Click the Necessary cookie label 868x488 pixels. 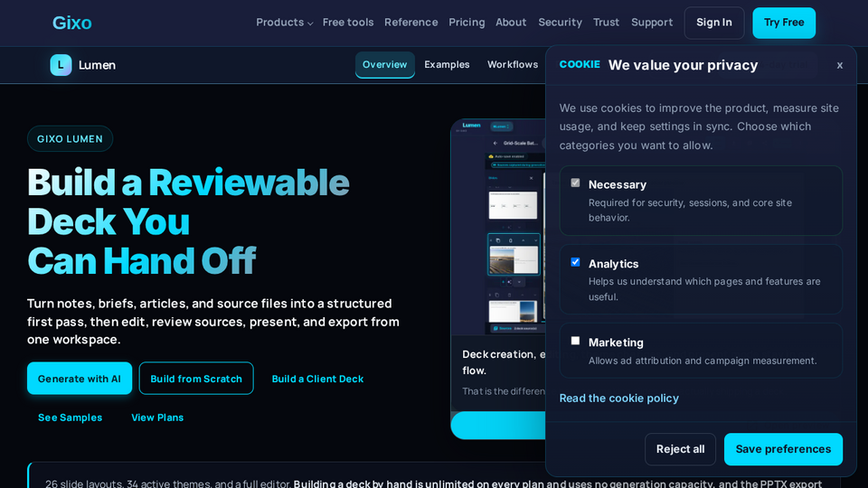(x=618, y=184)
